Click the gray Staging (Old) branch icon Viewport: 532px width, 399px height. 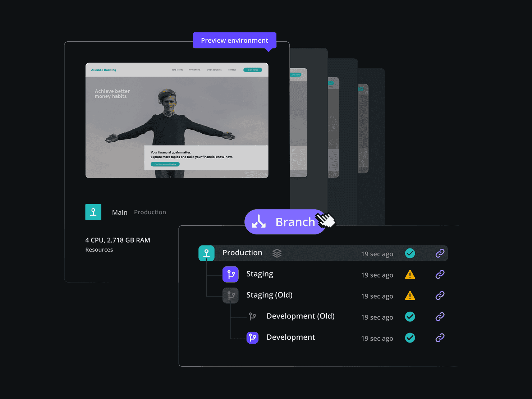(230, 295)
